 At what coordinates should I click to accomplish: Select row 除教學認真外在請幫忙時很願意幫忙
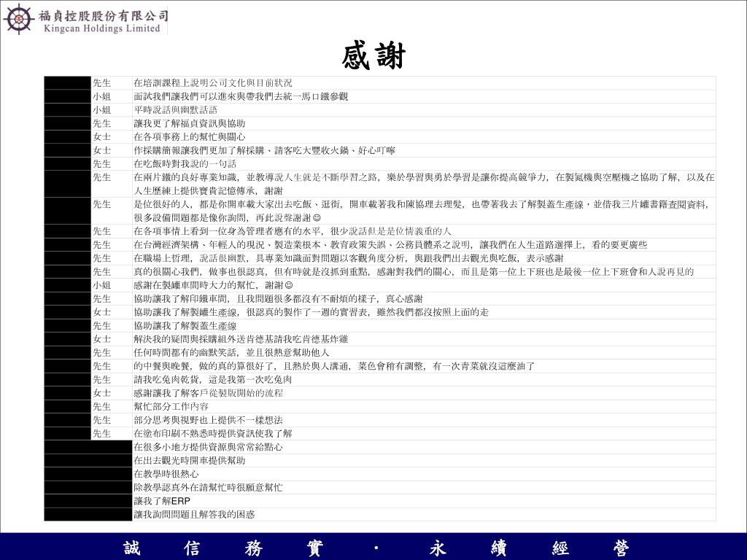[x=380, y=488]
